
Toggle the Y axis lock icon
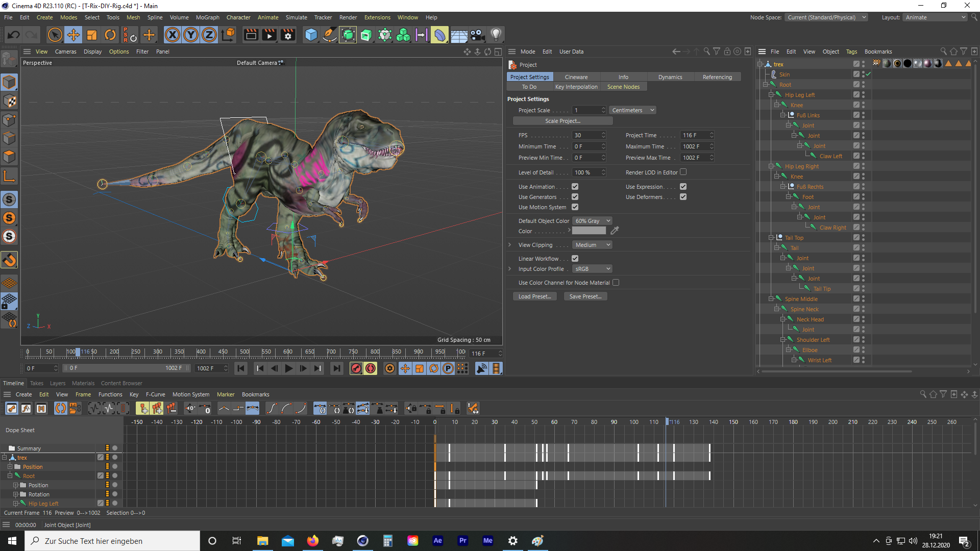tap(191, 35)
